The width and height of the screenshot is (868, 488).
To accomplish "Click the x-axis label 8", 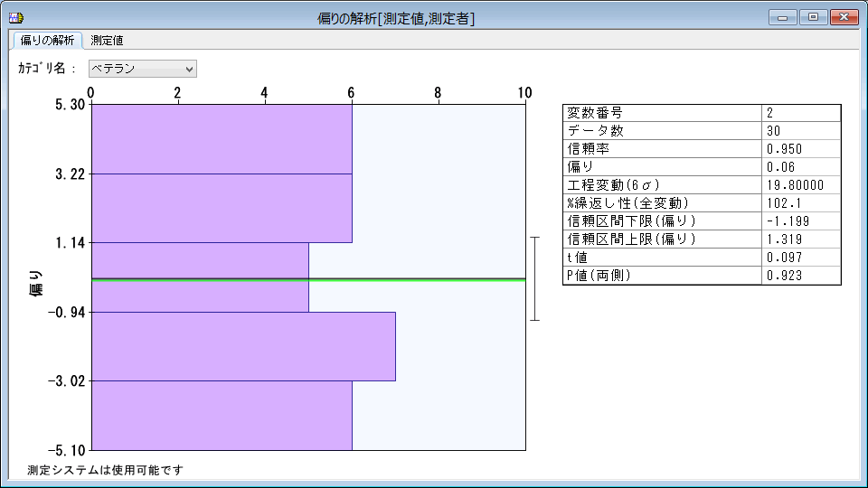I will [438, 93].
